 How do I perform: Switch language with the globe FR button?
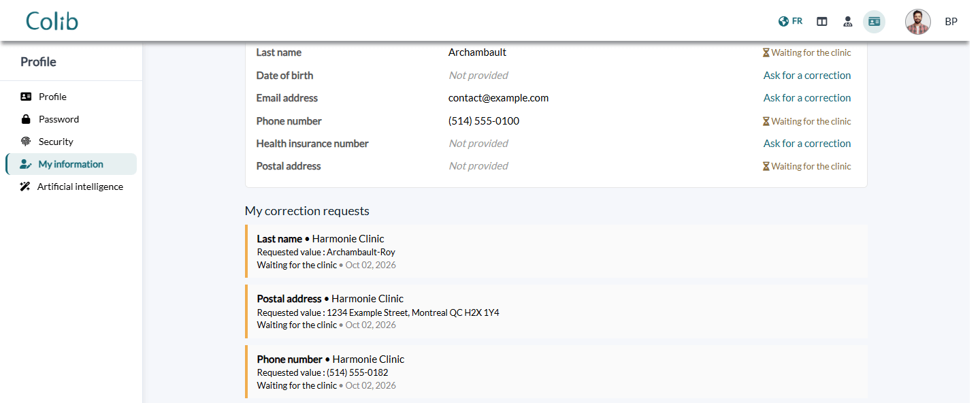point(790,21)
